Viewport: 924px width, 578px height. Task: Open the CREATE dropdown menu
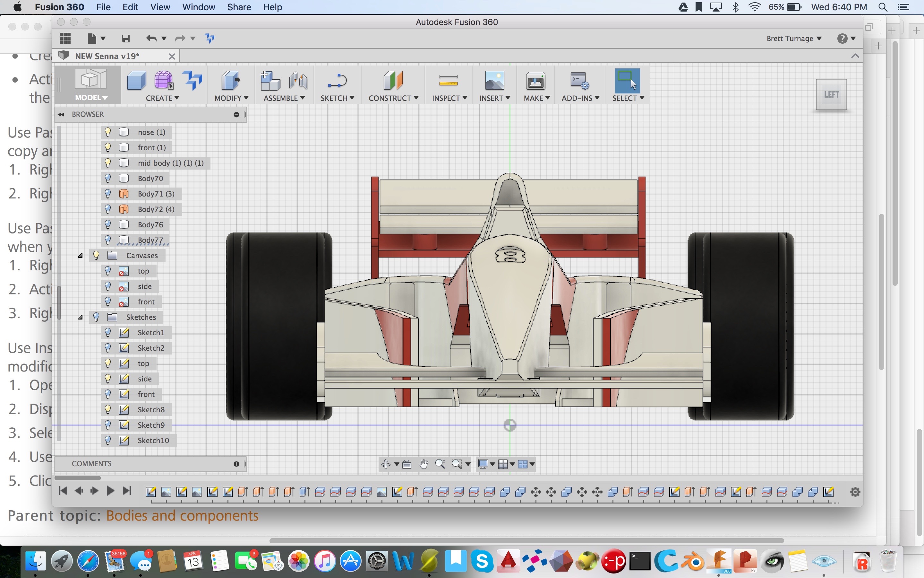tap(163, 98)
